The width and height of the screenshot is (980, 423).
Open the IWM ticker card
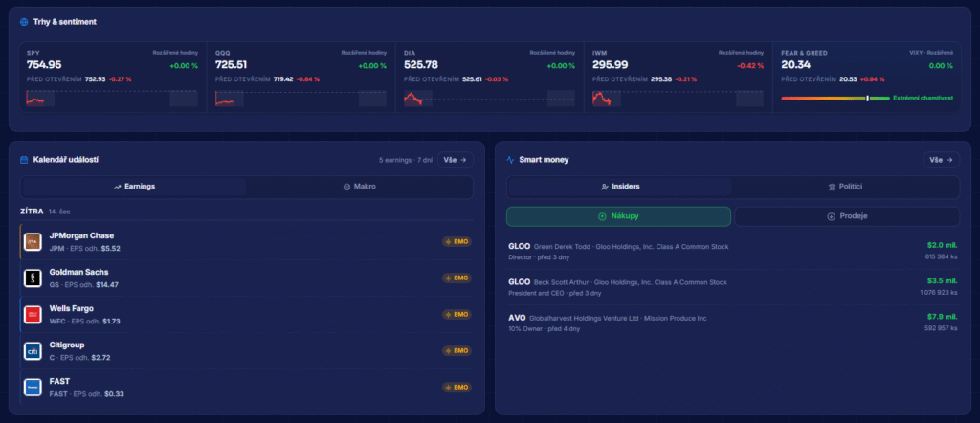tap(679, 77)
